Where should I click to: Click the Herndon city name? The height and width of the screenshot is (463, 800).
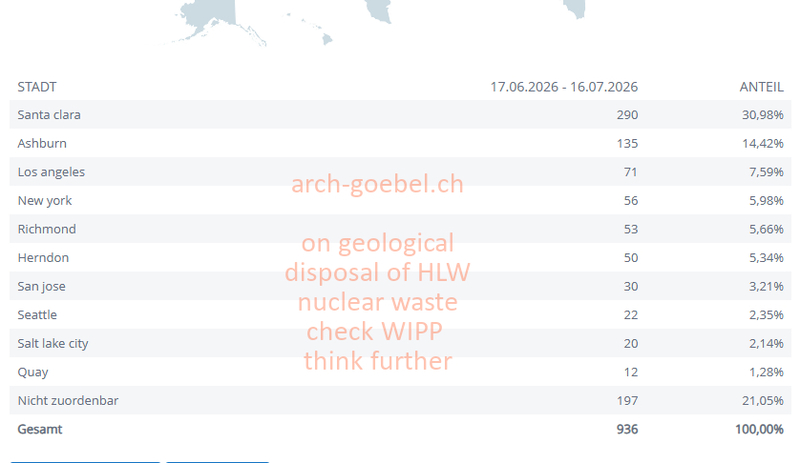[x=43, y=258]
